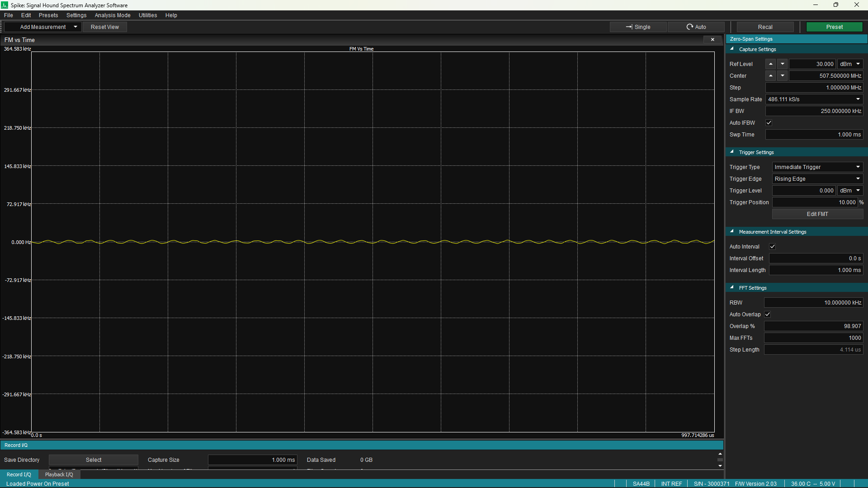Open the Trigger Type dropdown
The width and height of the screenshot is (868, 488).
(817, 167)
